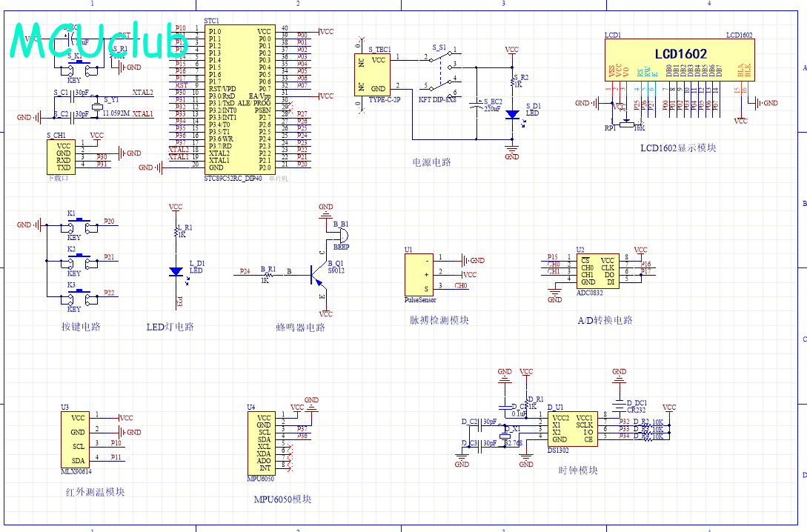Click the P24 net label at buzzer input
The image size is (807, 532).
(x=245, y=271)
